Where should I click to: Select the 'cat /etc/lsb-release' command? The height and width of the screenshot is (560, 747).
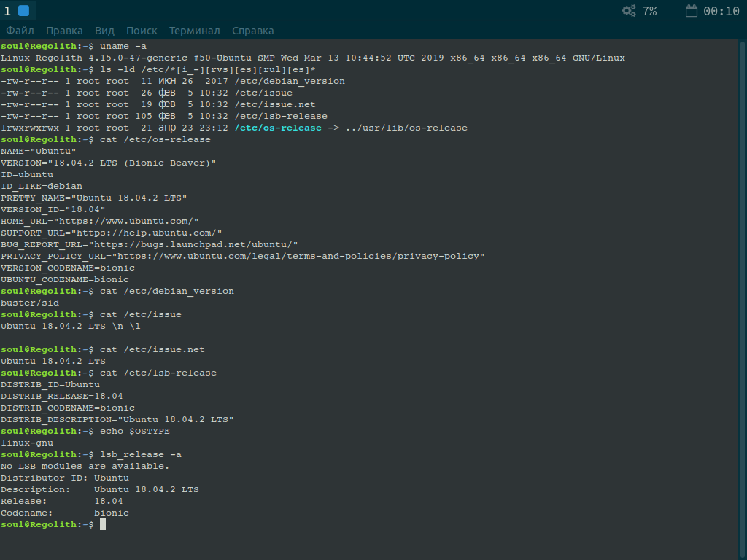158,373
